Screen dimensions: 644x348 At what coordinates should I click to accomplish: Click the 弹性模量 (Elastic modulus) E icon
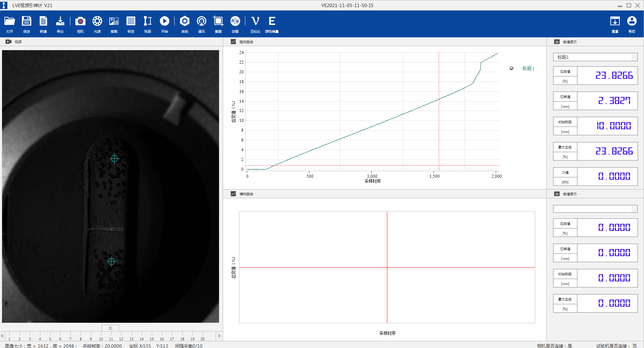click(272, 22)
